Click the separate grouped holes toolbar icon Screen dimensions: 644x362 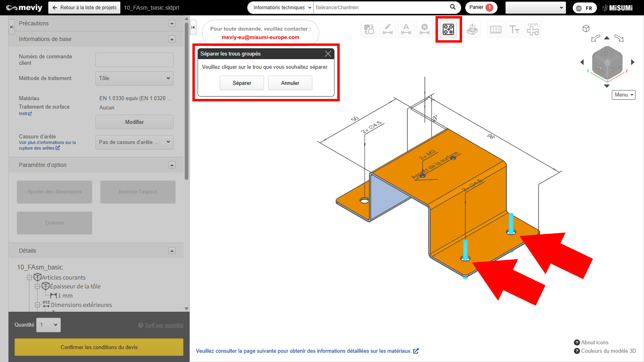point(448,29)
